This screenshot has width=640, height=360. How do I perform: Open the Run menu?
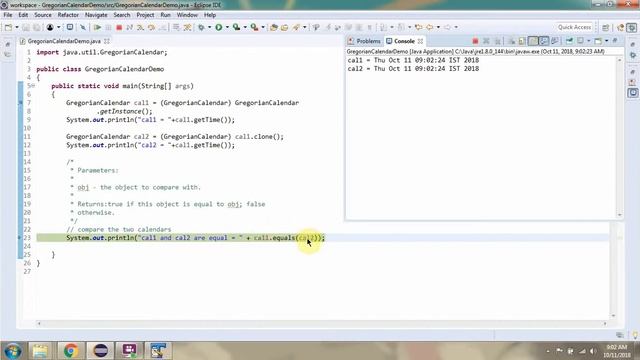click(x=165, y=15)
